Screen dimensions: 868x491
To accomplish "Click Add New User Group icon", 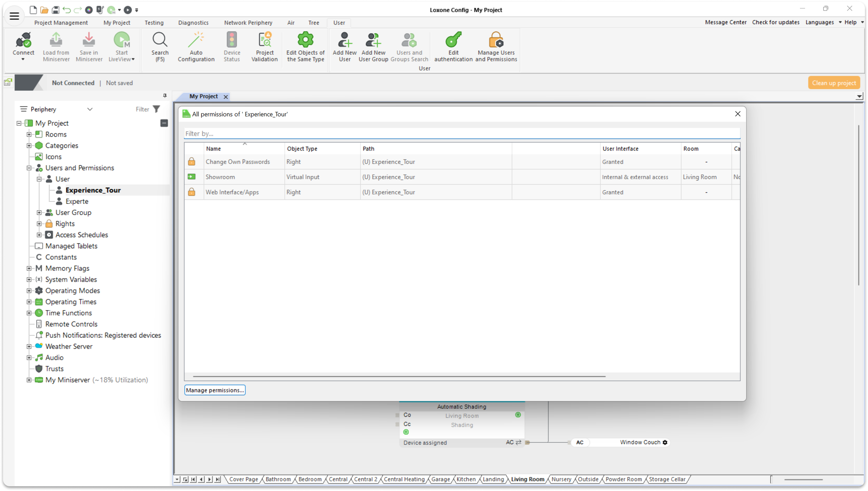I will coord(373,40).
